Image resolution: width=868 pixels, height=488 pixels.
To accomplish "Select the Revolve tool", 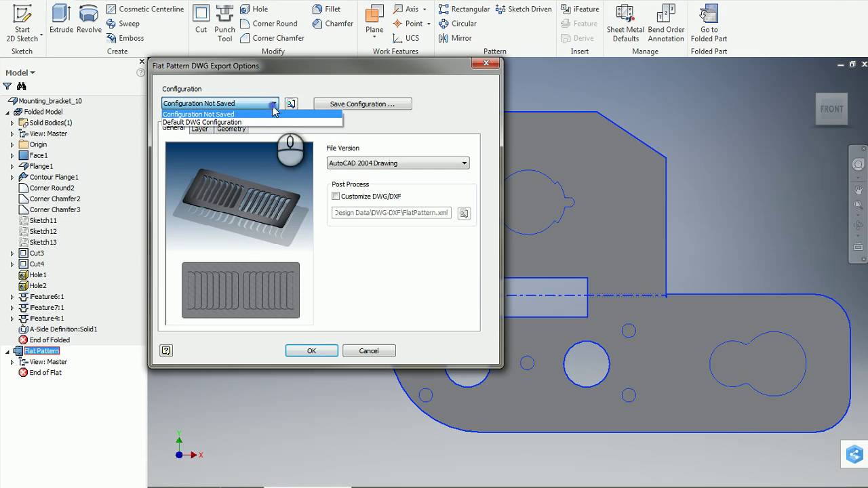I will point(89,19).
